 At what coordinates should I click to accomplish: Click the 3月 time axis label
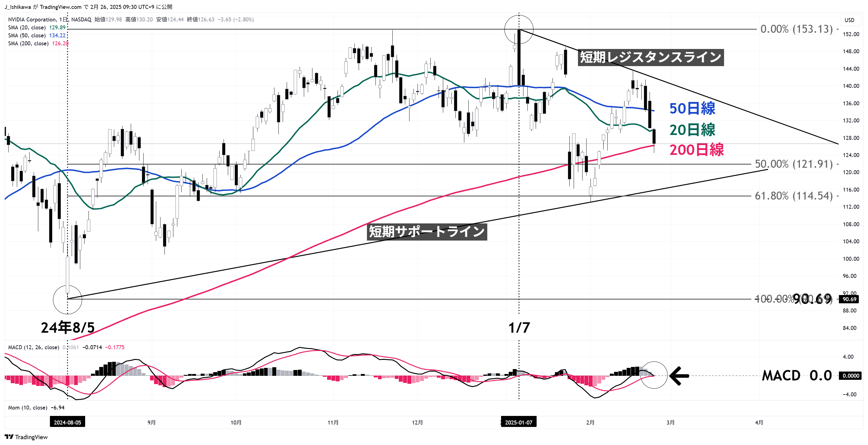[x=670, y=422]
